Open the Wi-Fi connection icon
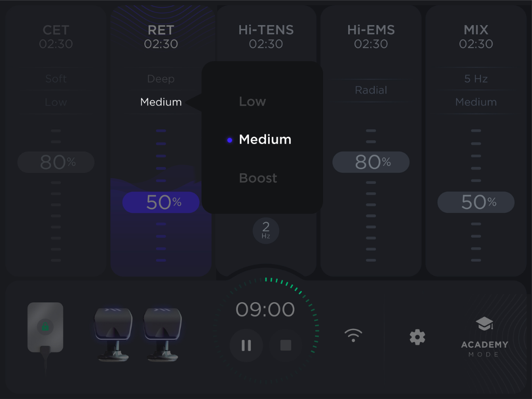532x399 pixels. (353, 336)
